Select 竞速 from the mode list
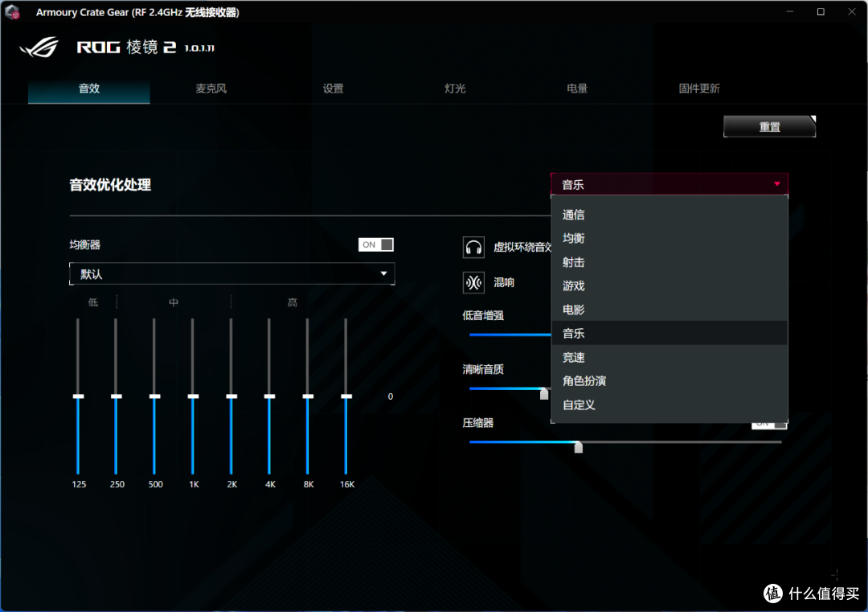The width and height of the screenshot is (868, 612). 669,357
